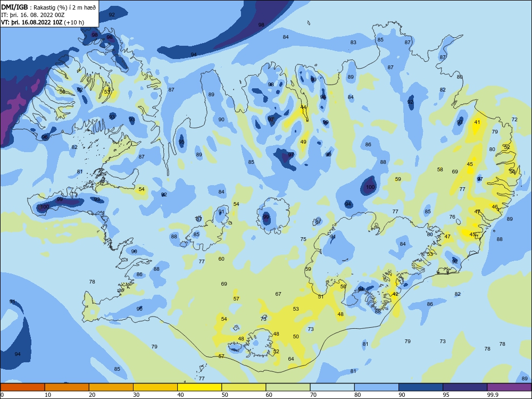Select the '40' label on the color scale
Viewport: 532px width, 399px height.
[180, 395]
